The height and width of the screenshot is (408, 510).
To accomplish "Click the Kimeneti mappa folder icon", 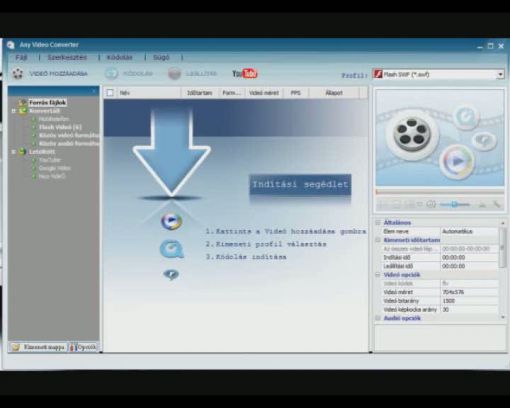I will 16,347.
